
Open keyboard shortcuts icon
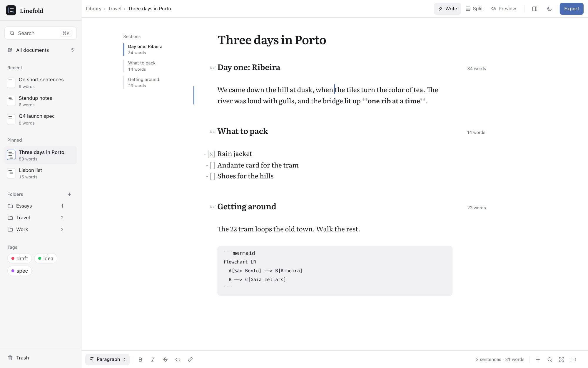click(x=573, y=359)
